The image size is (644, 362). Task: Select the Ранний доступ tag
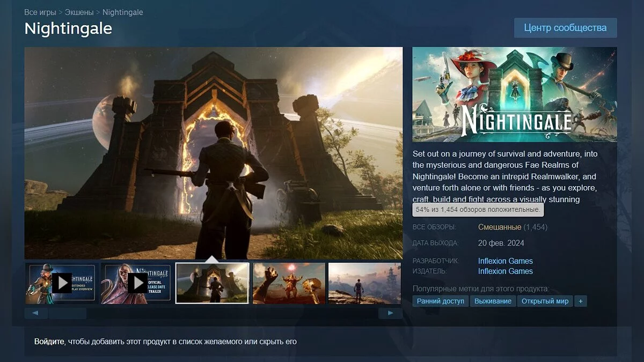pyautogui.click(x=441, y=301)
